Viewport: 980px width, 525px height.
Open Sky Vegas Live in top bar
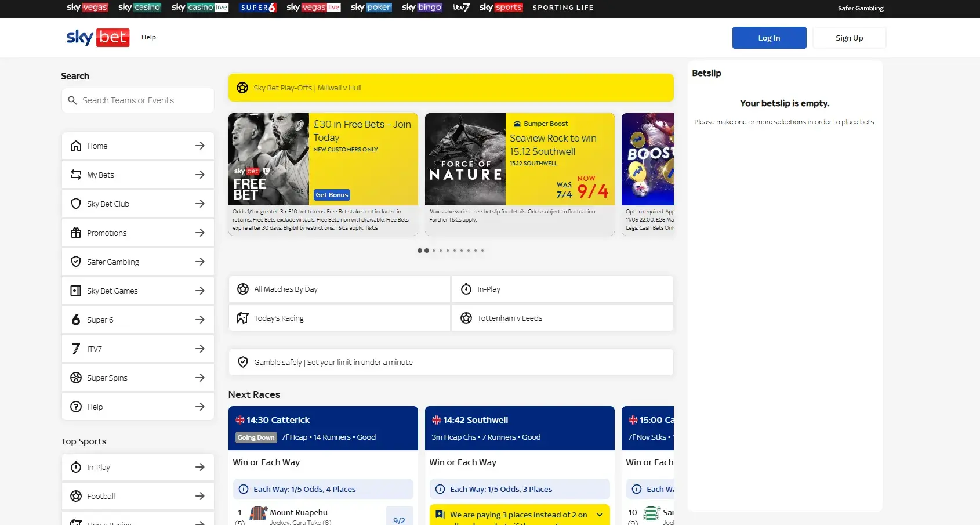pyautogui.click(x=314, y=8)
